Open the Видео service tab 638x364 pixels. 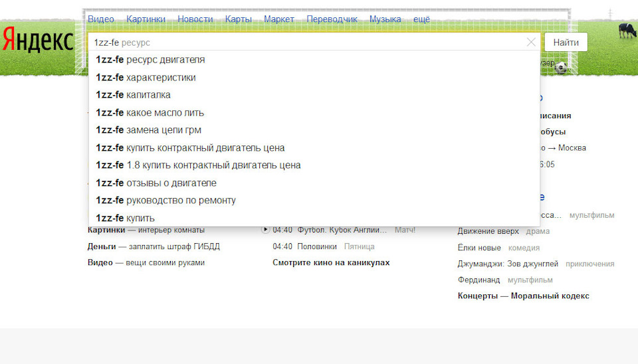pos(101,19)
